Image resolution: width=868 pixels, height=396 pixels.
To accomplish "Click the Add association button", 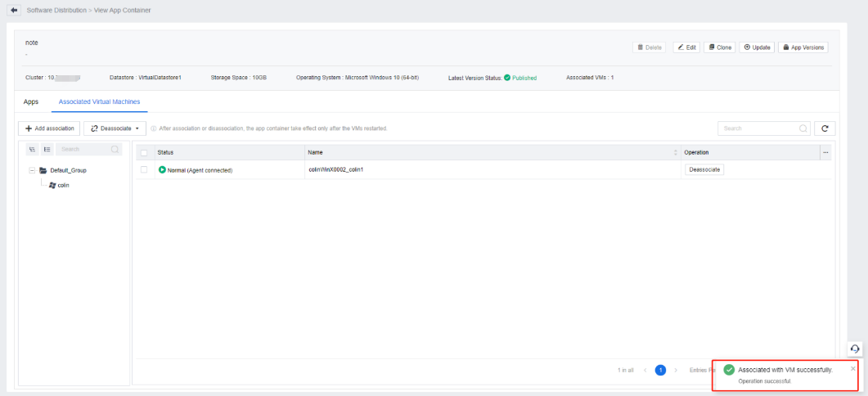I will coord(48,128).
